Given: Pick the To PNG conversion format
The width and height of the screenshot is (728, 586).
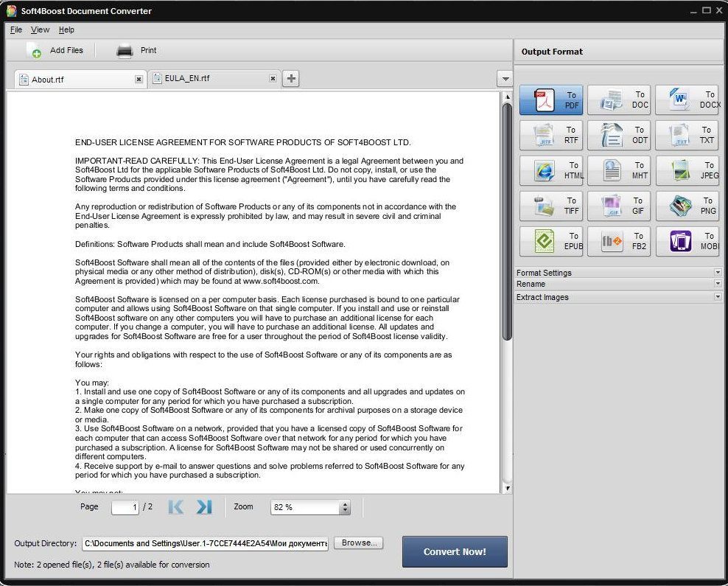Looking at the screenshot, I should [x=687, y=206].
